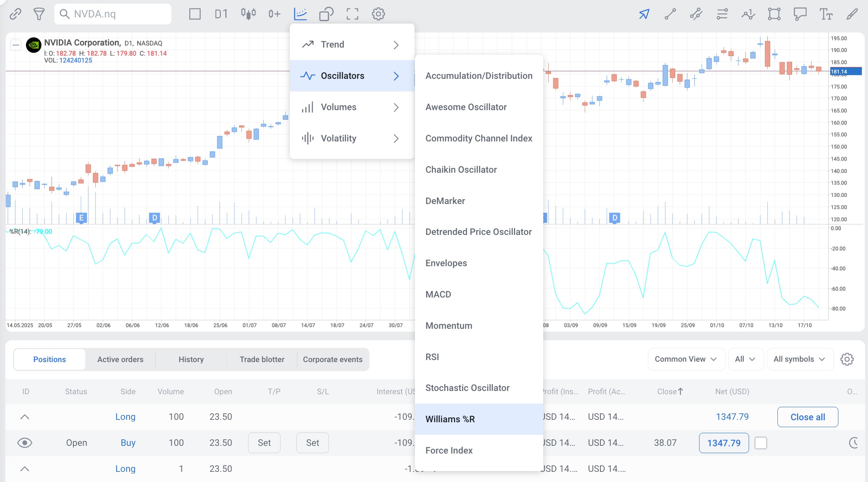Screen dimensions: 868x482
Task: Tick the checkbox beside 1347.79 net value
Action: [761, 443]
